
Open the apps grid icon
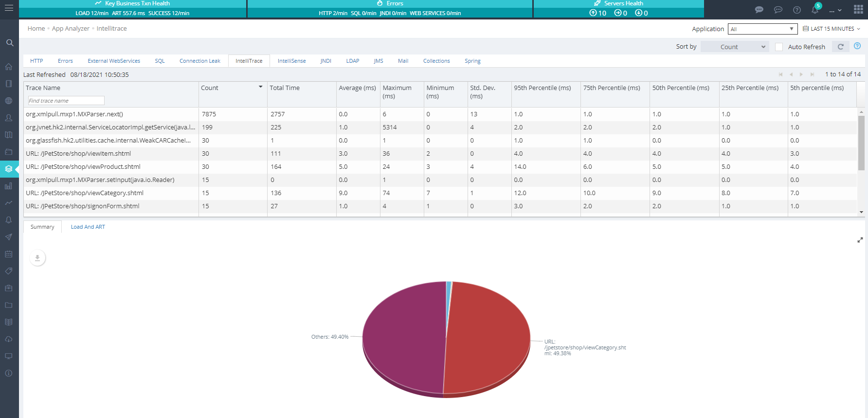858,10
